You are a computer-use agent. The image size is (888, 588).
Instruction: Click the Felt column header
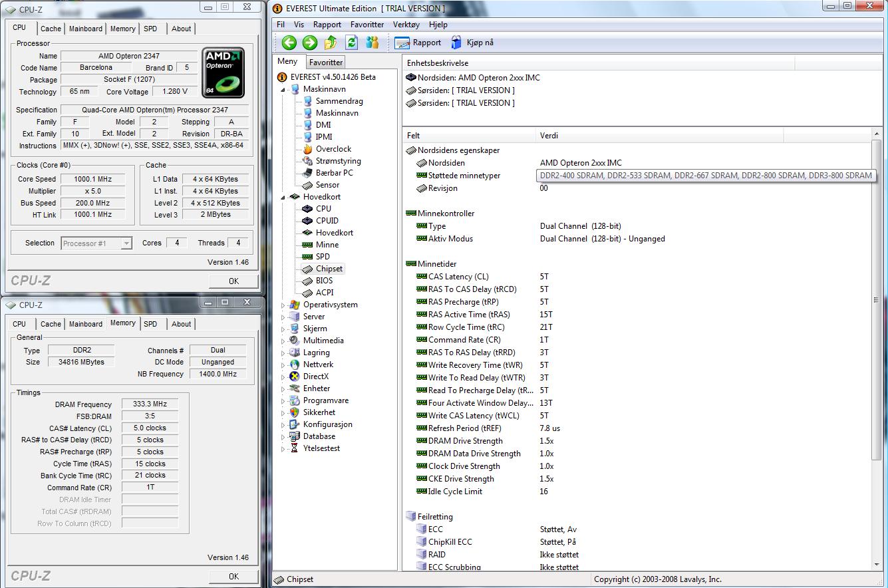pos(469,136)
